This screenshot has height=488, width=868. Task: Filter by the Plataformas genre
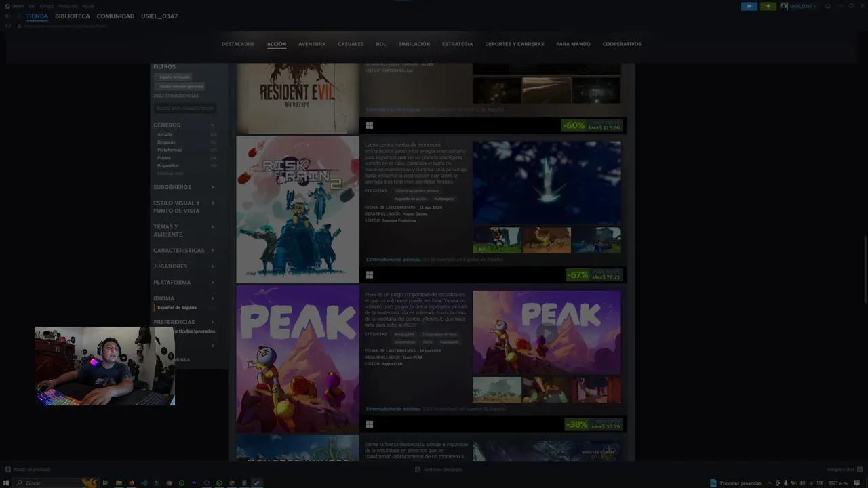170,150
